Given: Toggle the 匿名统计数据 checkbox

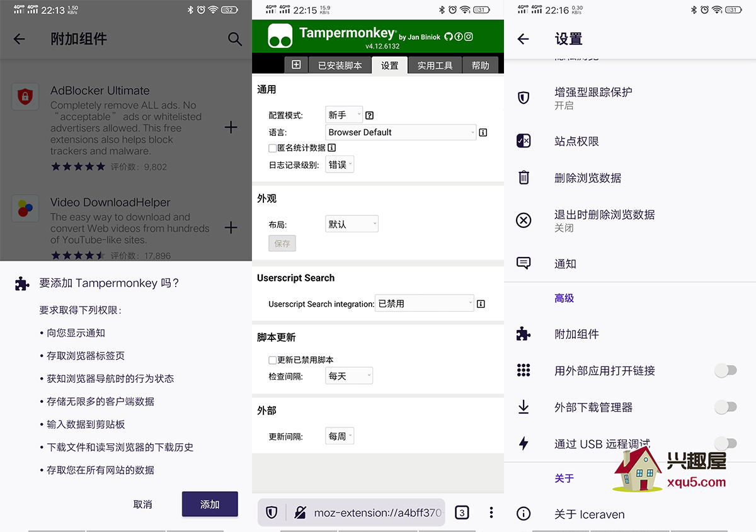Looking at the screenshot, I should [273, 148].
